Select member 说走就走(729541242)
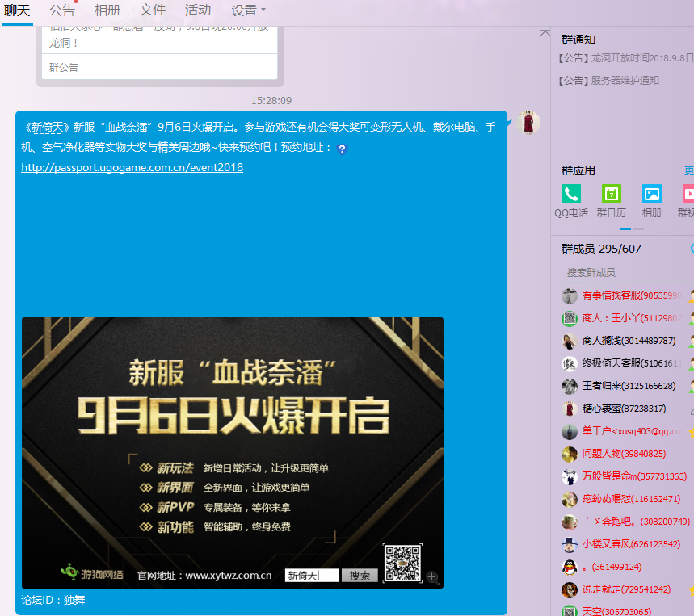The height and width of the screenshot is (616, 694). pyautogui.click(x=628, y=589)
